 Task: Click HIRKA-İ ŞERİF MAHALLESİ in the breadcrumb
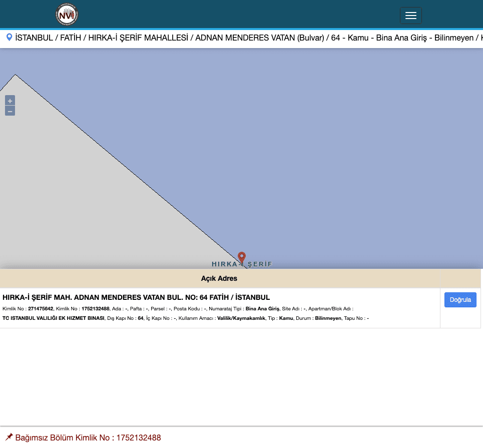138,38
